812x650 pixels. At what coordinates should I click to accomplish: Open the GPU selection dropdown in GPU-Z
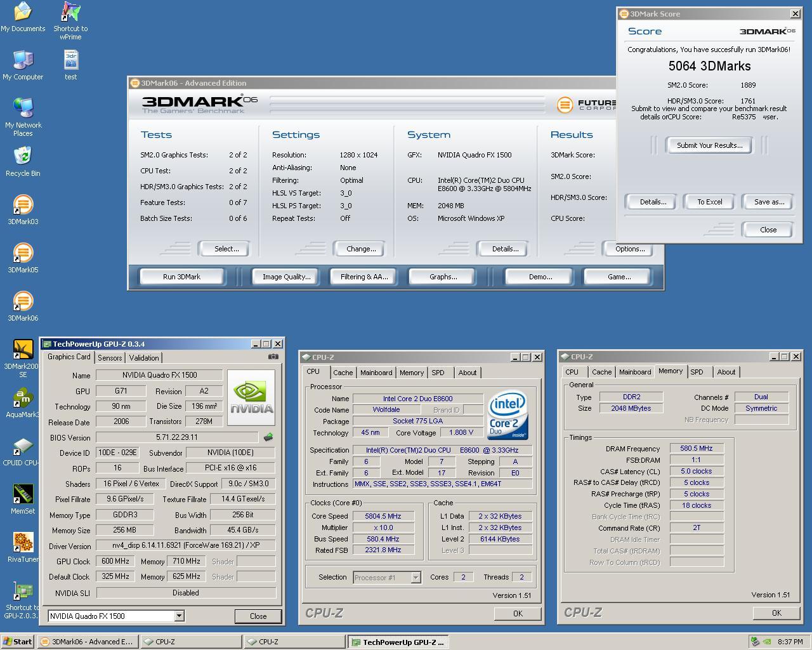pyautogui.click(x=179, y=616)
